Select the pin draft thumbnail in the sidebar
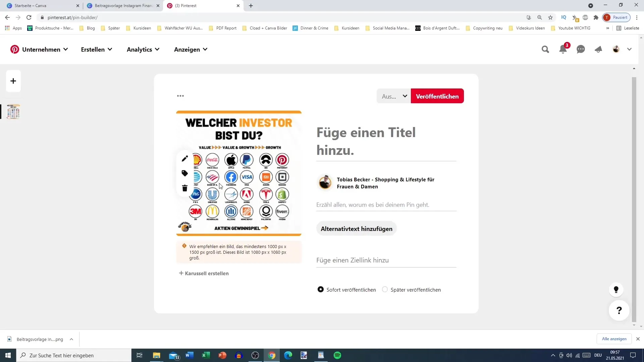644x362 pixels. [13, 112]
